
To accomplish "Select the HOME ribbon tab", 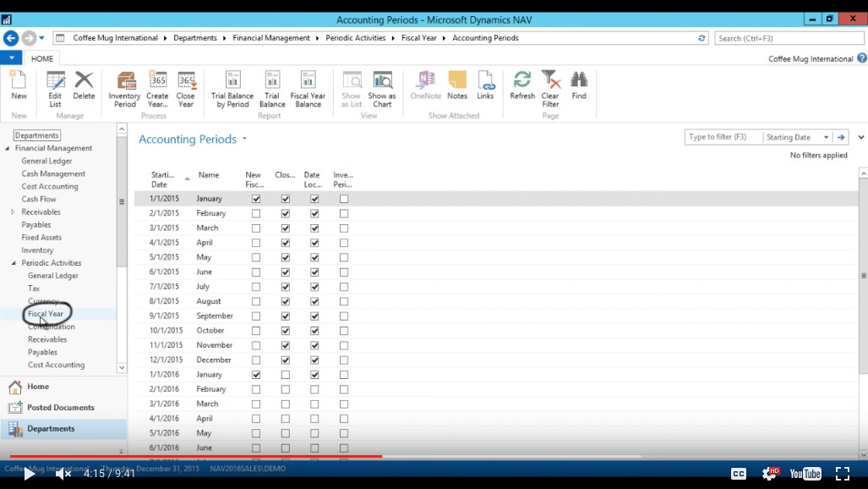I will [42, 58].
